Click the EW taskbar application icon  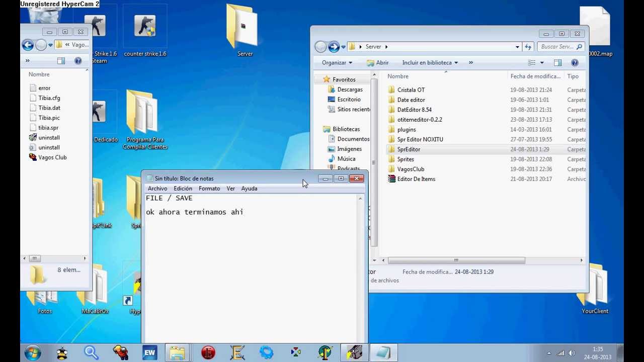(149, 353)
